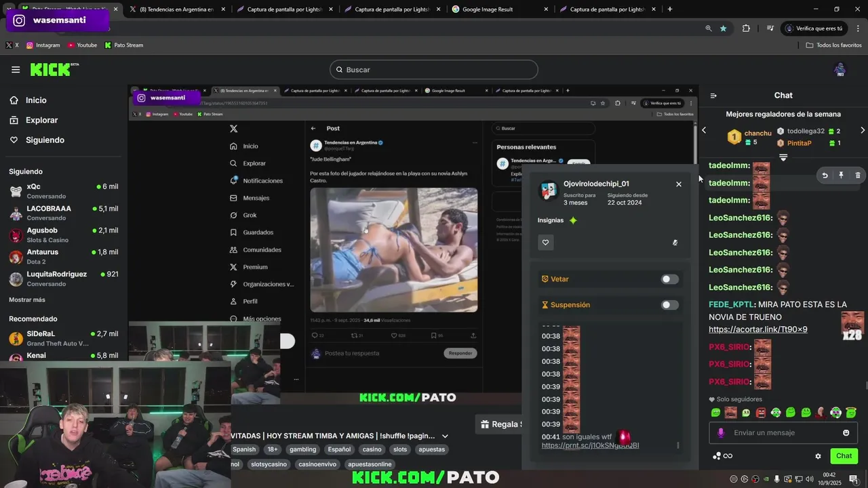This screenshot has height=488, width=868.
Task: Open the prnt.sc link in the user card
Action: [590, 445]
